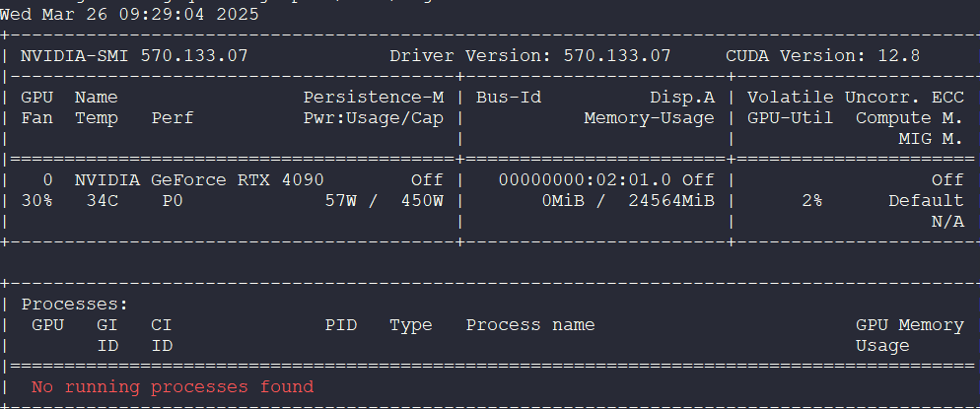Viewport: 980px width, 409px height.
Task: Click the 0MiB / 24564MiB memory value
Action: [627, 201]
